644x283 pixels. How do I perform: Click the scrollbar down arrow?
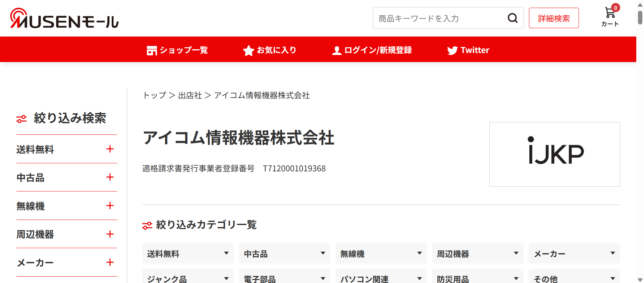[x=640, y=280]
